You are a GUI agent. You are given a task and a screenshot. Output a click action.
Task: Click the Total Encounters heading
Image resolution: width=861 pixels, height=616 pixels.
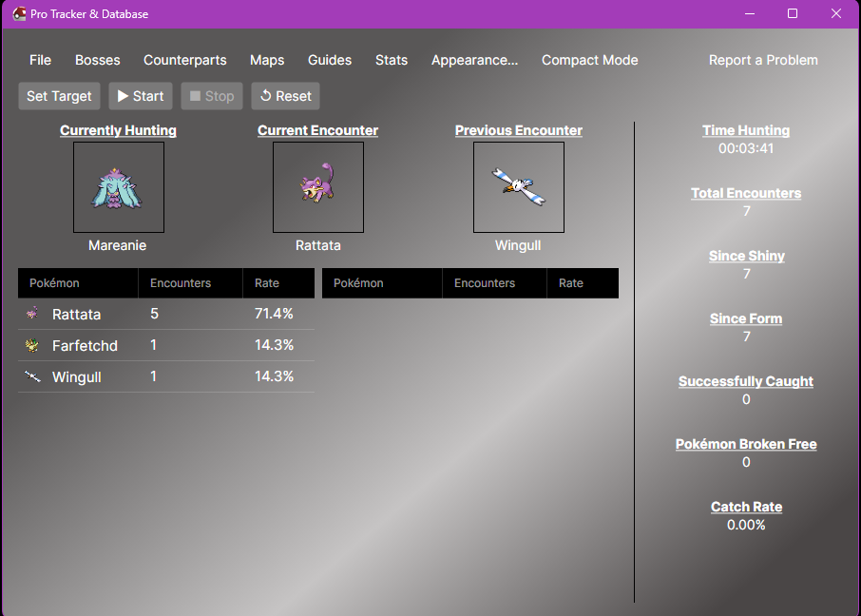pyautogui.click(x=746, y=193)
